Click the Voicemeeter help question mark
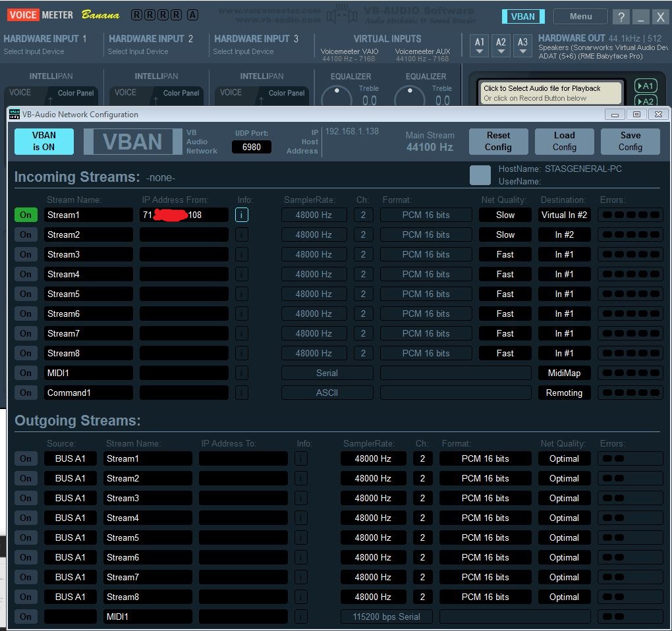 pos(621,16)
